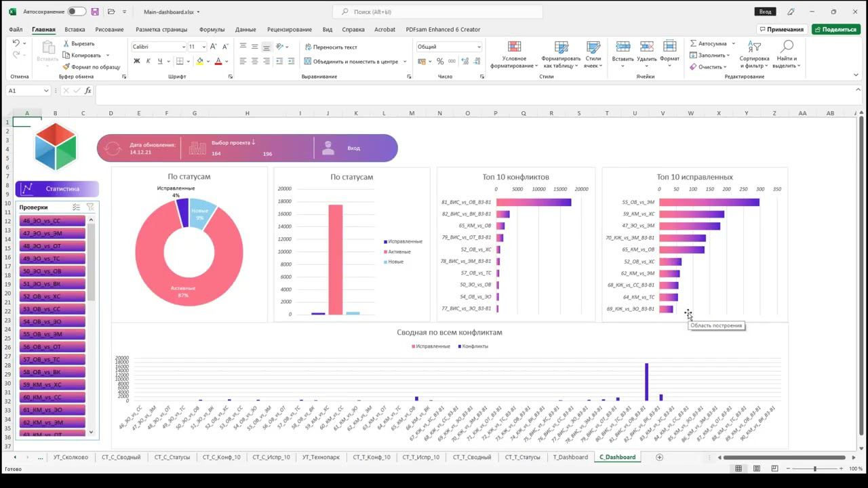Viewport: 868px width, 488px height.
Task: Click the Статистика button on dashboard
Action: click(57, 189)
